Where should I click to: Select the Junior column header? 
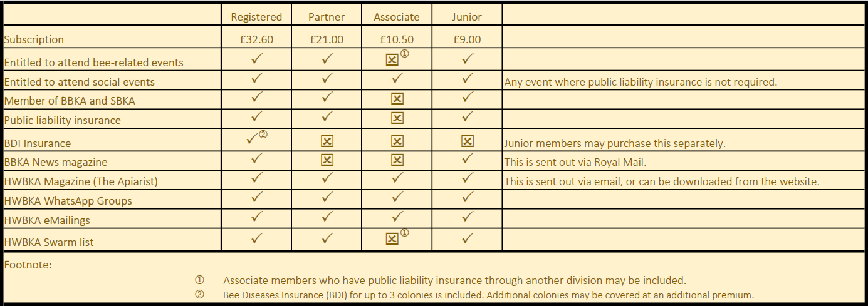467,17
